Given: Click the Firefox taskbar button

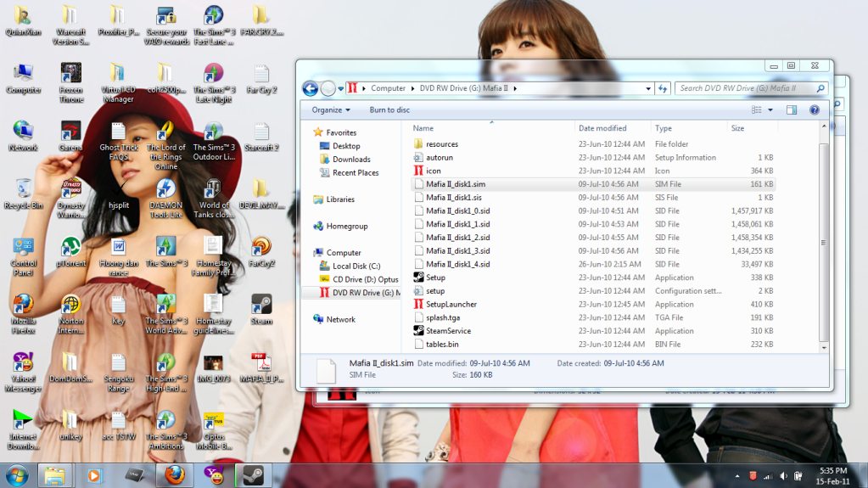Looking at the screenshot, I should point(175,474).
